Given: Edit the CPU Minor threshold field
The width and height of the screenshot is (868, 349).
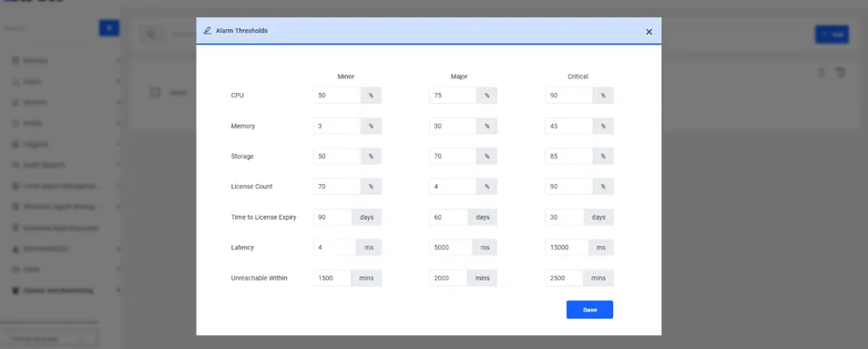Looking at the screenshot, I should (337, 96).
